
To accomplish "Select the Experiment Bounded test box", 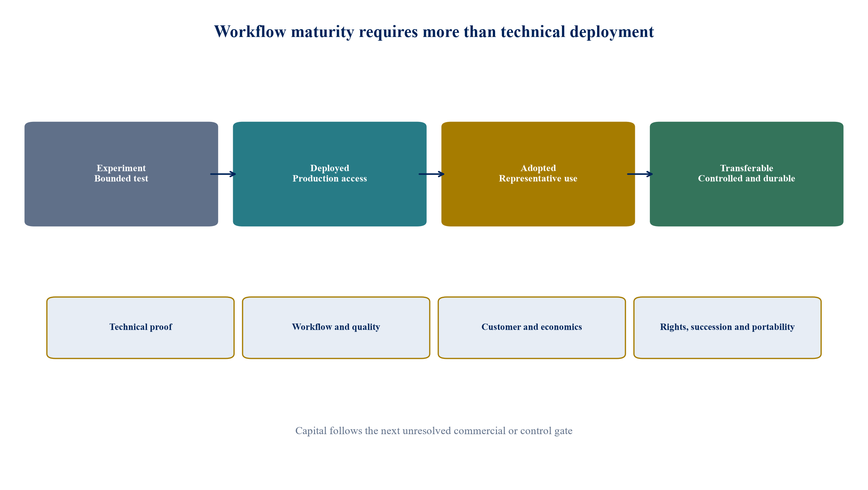I will tap(121, 174).
